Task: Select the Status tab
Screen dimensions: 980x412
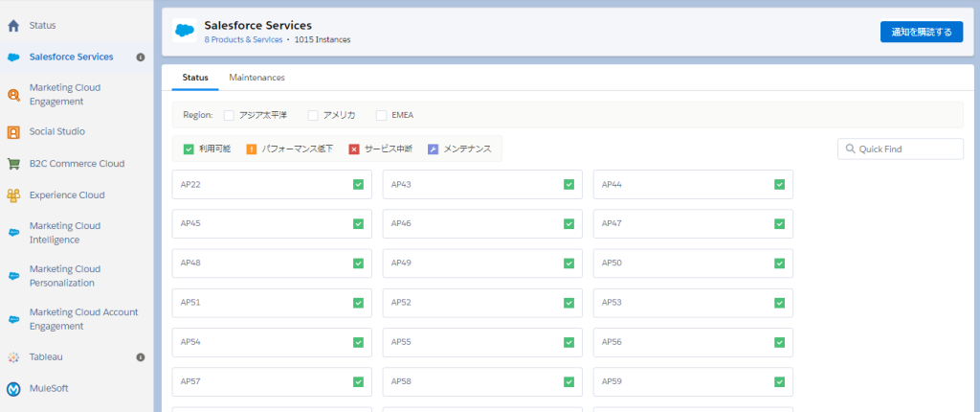Action: 195,77
